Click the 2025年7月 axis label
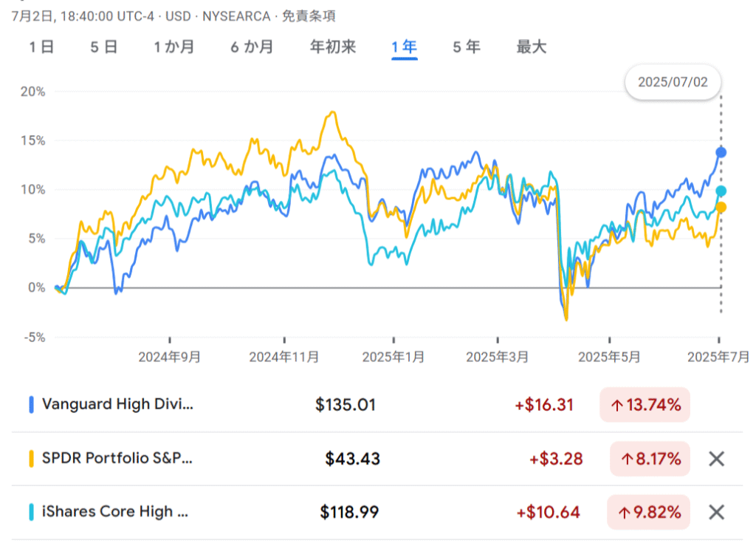The image size is (756, 546). click(x=718, y=357)
